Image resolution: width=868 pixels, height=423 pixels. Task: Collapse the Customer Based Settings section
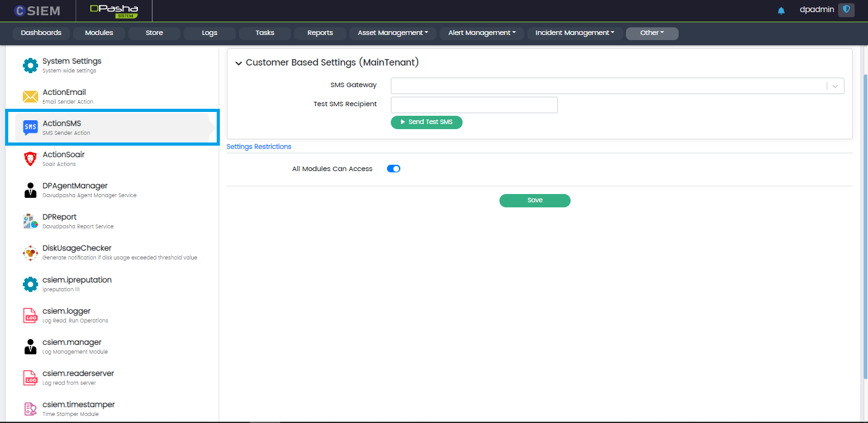click(239, 63)
